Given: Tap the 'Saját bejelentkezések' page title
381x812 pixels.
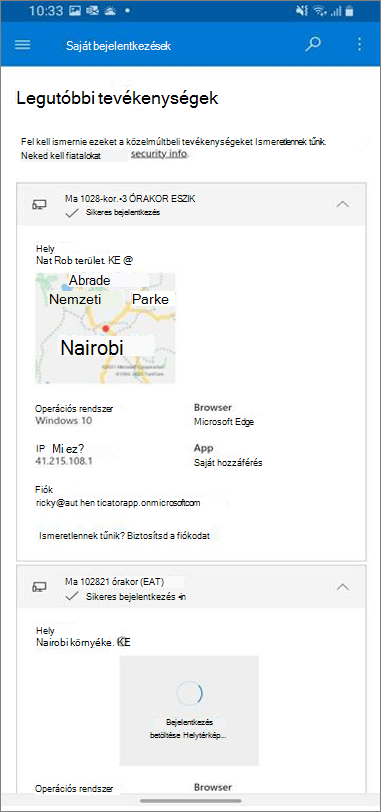Looking at the screenshot, I should click(119, 46).
